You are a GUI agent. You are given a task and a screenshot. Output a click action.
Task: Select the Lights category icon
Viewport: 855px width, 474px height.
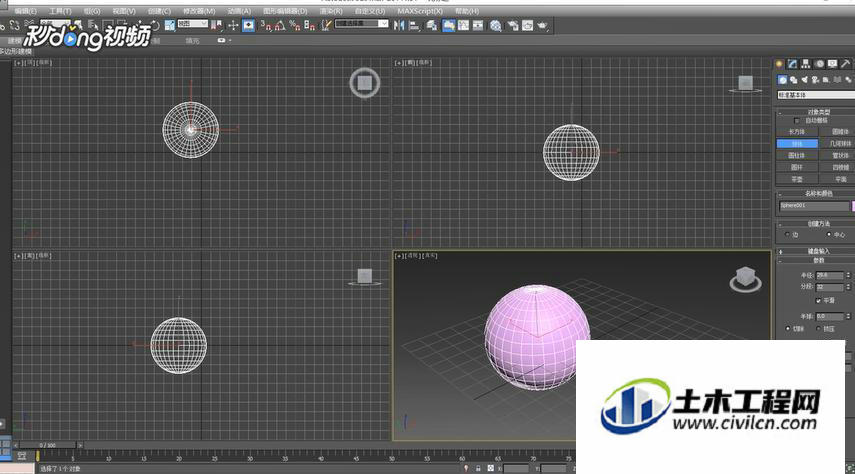[x=804, y=80]
